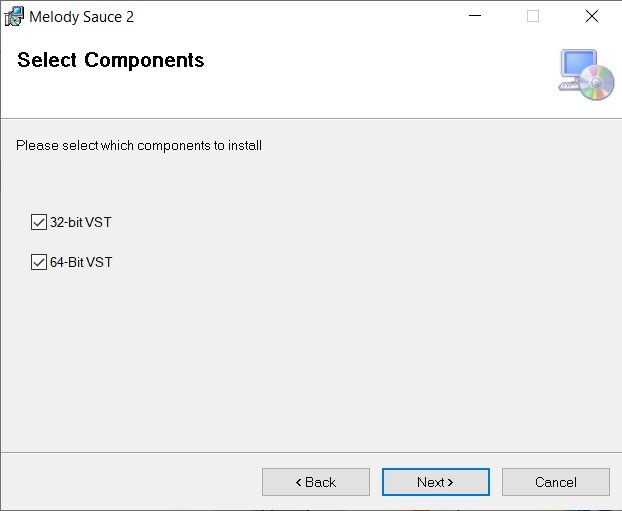The image size is (622, 511).
Task: Proceed by clicking the Next button
Action: pyautogui.click(x=435, y=482)
